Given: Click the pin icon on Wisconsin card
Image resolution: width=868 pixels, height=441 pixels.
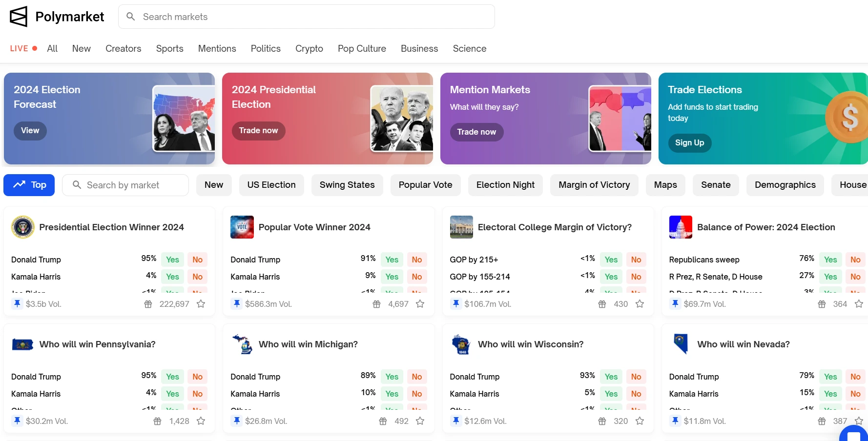Looking at the screenshot, I should pos(455,421).
